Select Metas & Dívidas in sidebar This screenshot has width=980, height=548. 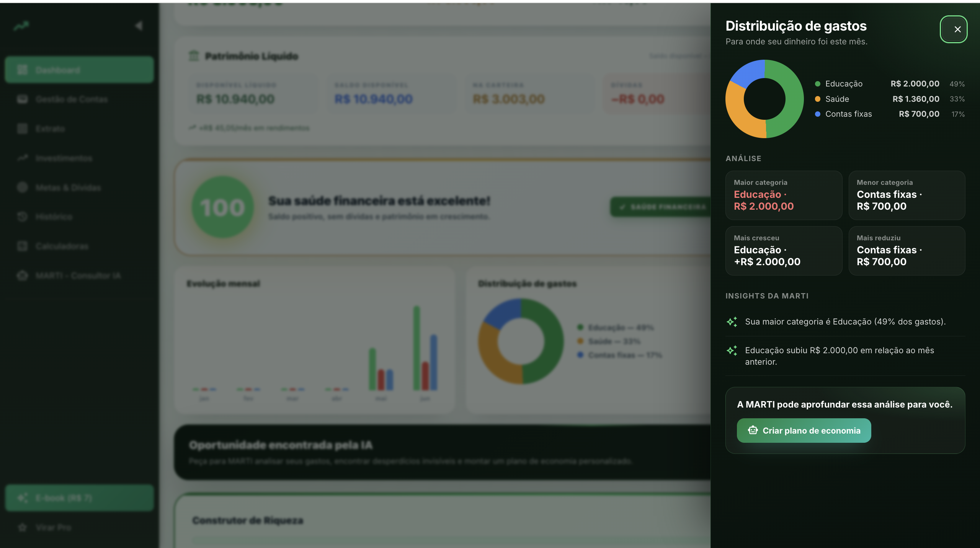(79, 188)
